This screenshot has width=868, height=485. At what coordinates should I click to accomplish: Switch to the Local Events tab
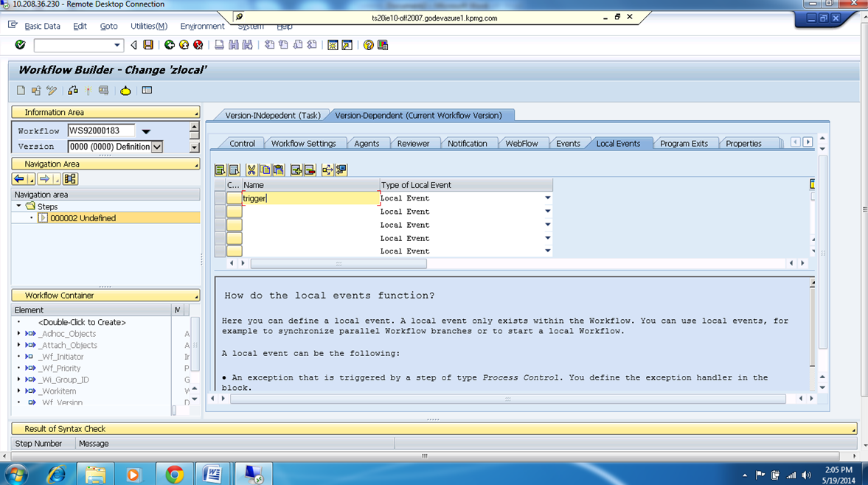coord(618,142)
